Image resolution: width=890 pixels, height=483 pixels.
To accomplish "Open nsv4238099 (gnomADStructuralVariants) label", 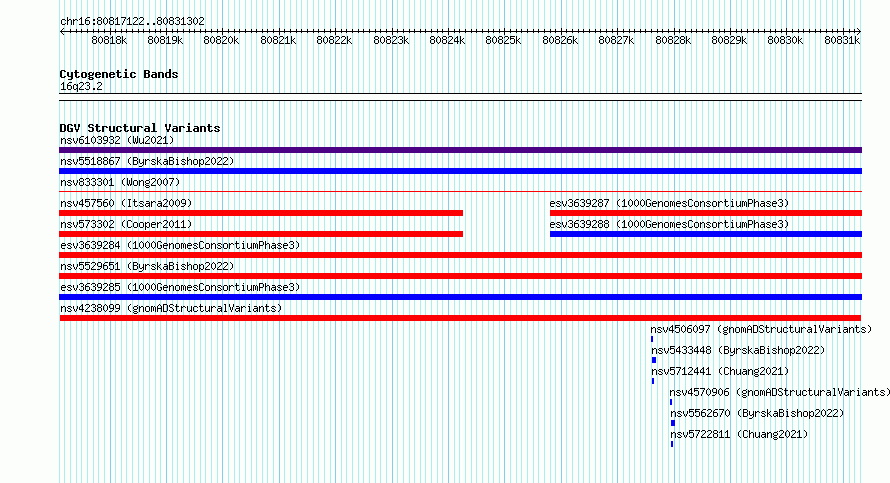I will coord(171,308).
